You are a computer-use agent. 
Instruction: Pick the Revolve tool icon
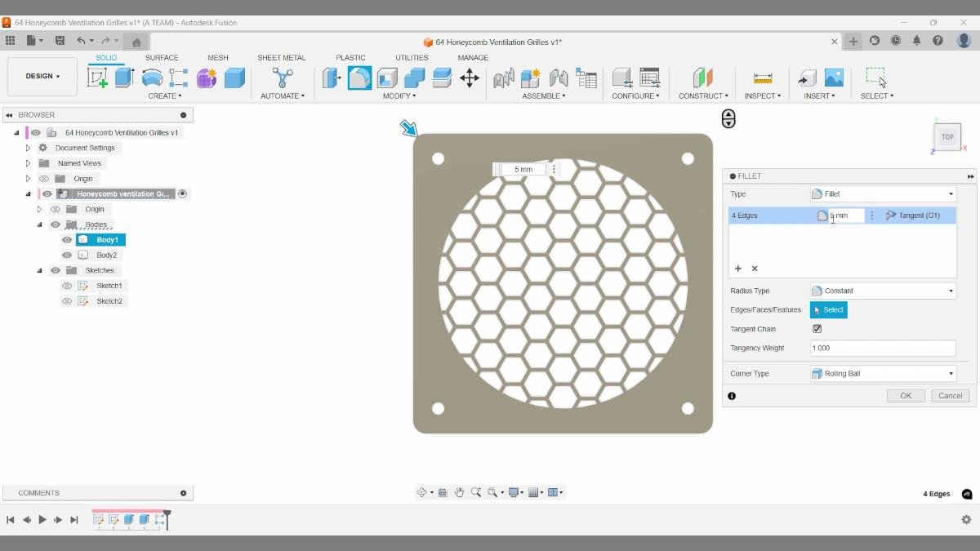tap(152, 78)
